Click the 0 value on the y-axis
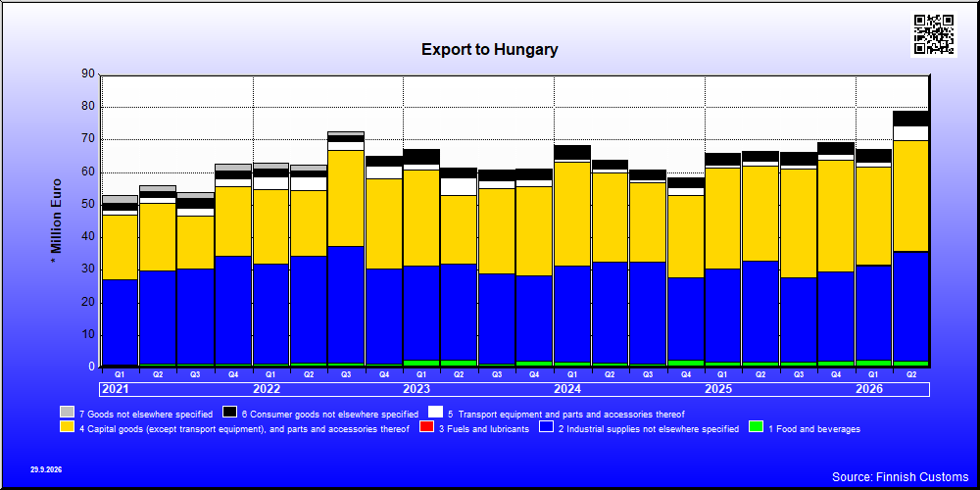 coord(91,367)
